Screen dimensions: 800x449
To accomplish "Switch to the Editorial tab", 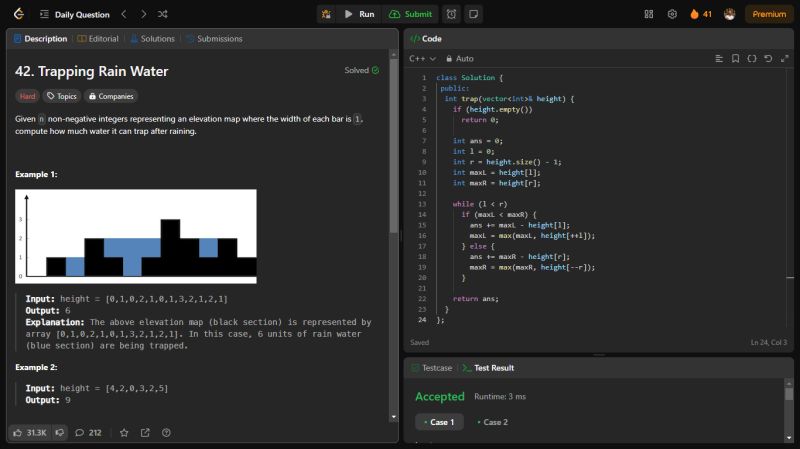I will pyautogui.click(x=98, y=39).
